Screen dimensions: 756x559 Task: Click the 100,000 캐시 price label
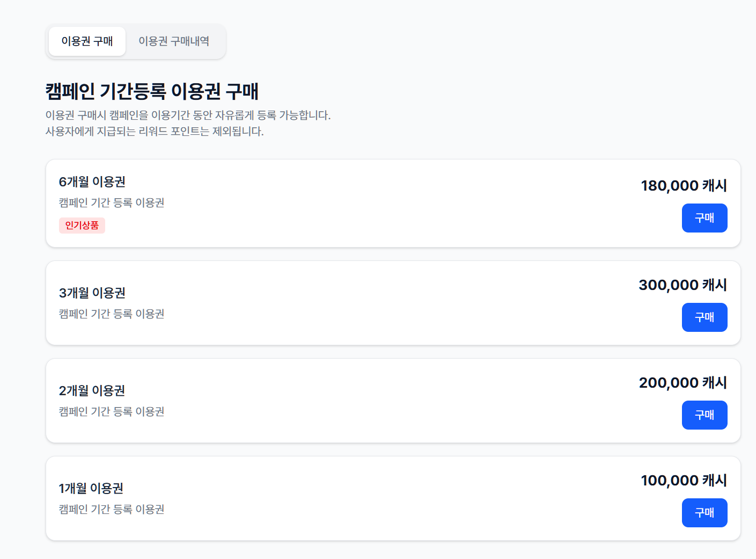684,480
